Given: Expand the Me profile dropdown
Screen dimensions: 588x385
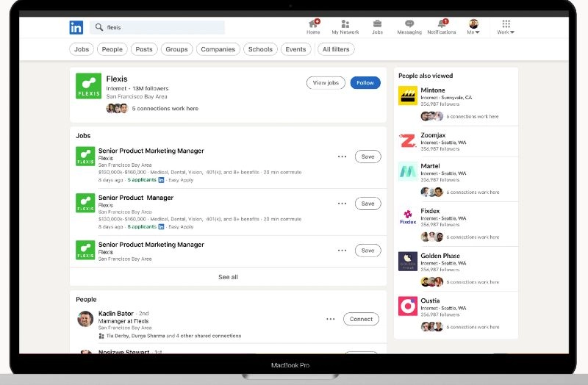Looking at the screenshot, I should click(x=474, y=27).
